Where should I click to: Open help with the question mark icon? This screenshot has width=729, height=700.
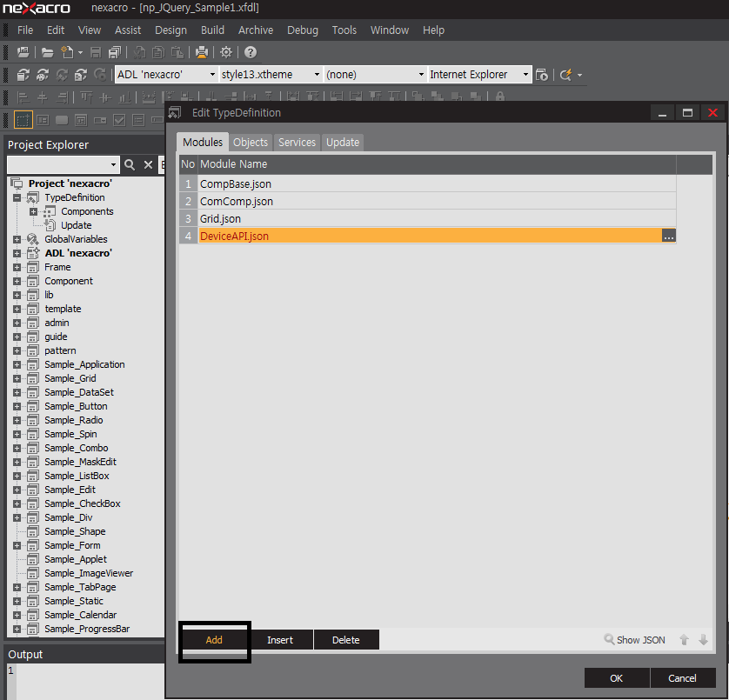(x=251, y=52)
